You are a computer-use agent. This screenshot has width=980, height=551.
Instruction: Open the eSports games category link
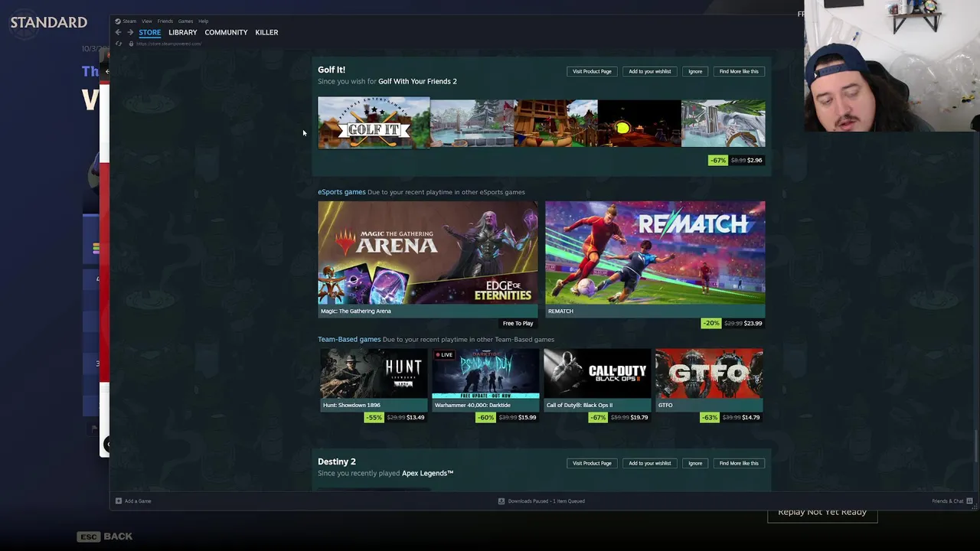(x=341, y=192)
